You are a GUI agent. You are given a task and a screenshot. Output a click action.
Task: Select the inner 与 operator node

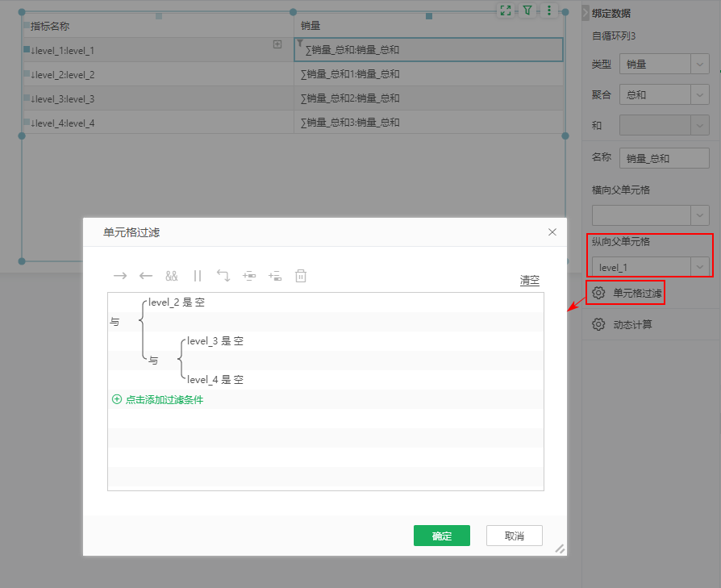point(153,361)
